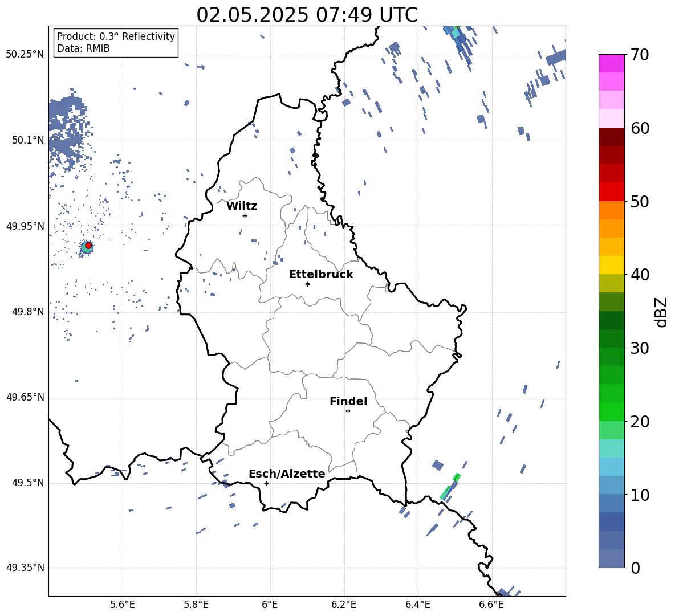Click the colorbar tick label 50
Screen dimensions: 675x616
tap(640, 201)
